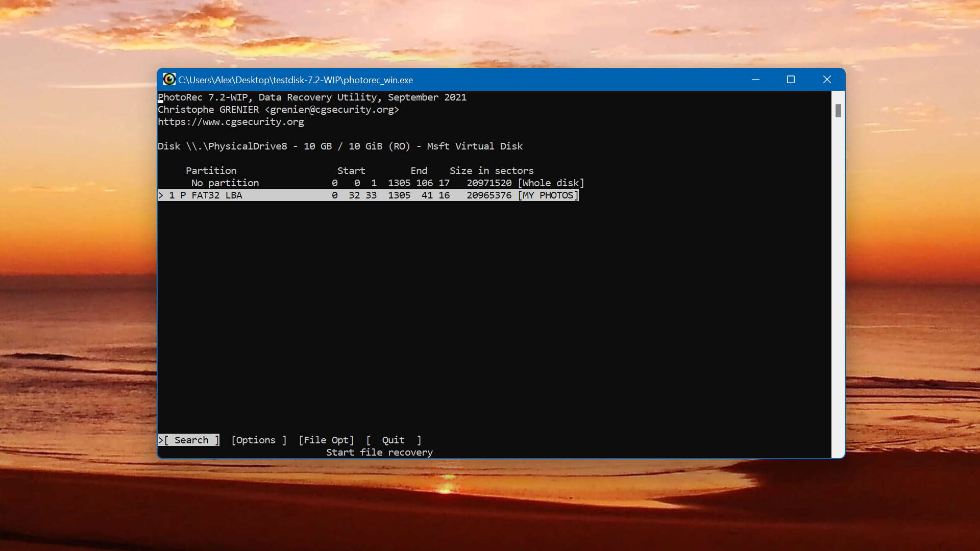980x551 pixels.
Task: Click the 'Start file recovery' hint text
Action: [379, 453]
